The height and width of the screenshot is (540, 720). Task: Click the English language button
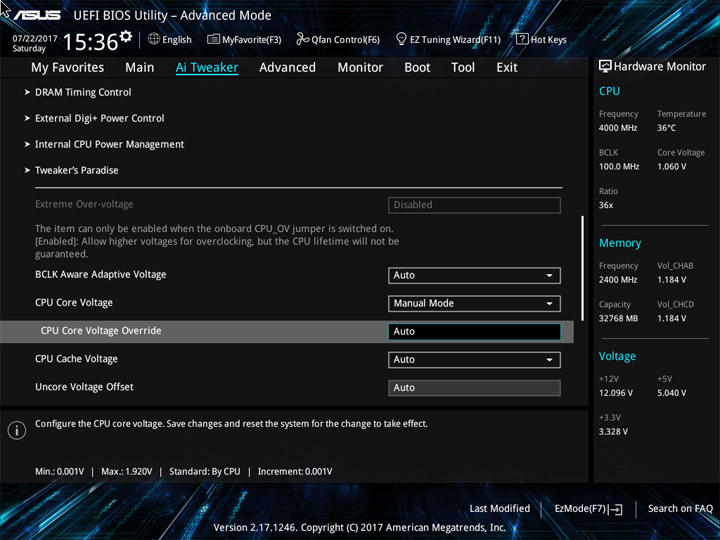click(177, 39)
